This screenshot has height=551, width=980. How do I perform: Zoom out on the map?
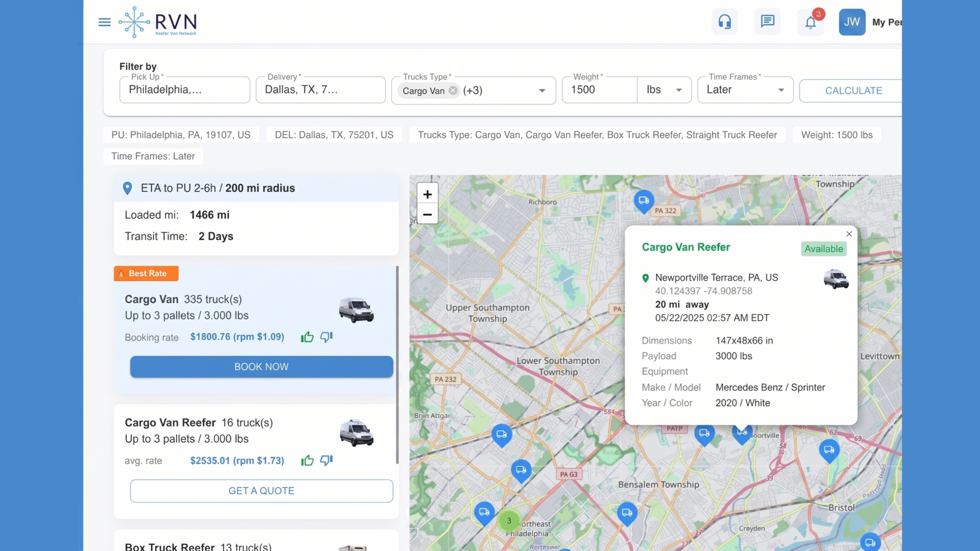(x=427, y=215)
